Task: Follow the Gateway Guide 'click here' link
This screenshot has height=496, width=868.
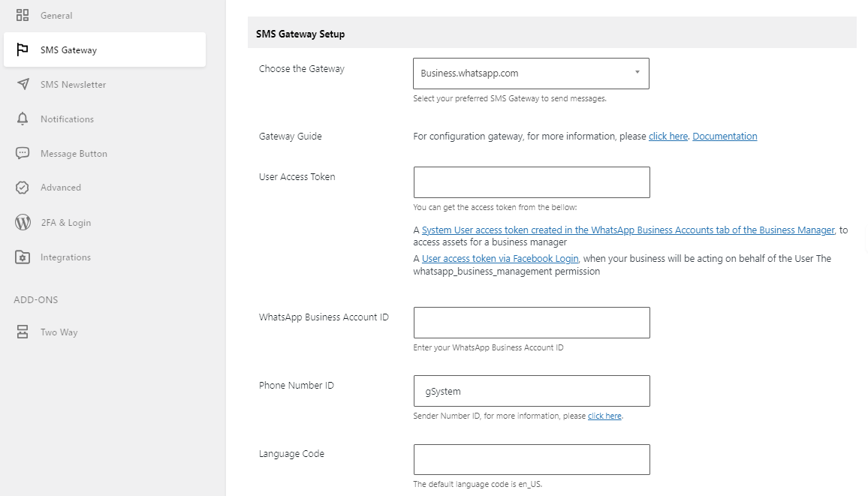Action: click(x=668, y=136)
